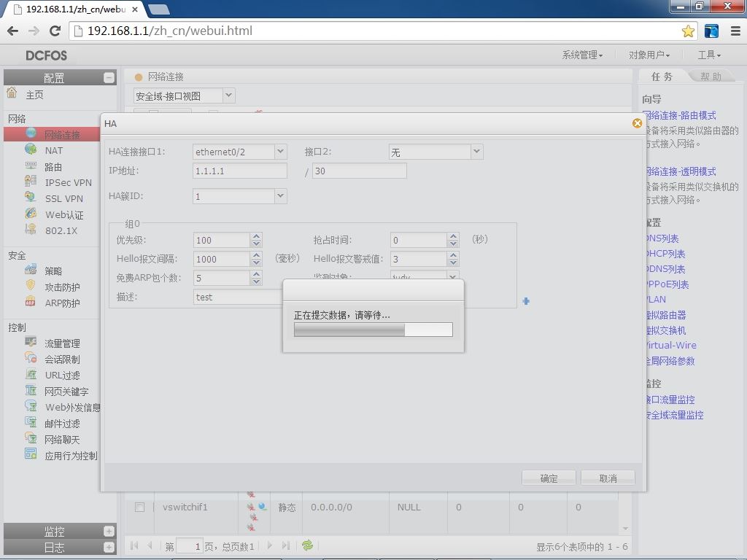Click the IP地址 field showing 1.1.1.1

tap(239, 171)
